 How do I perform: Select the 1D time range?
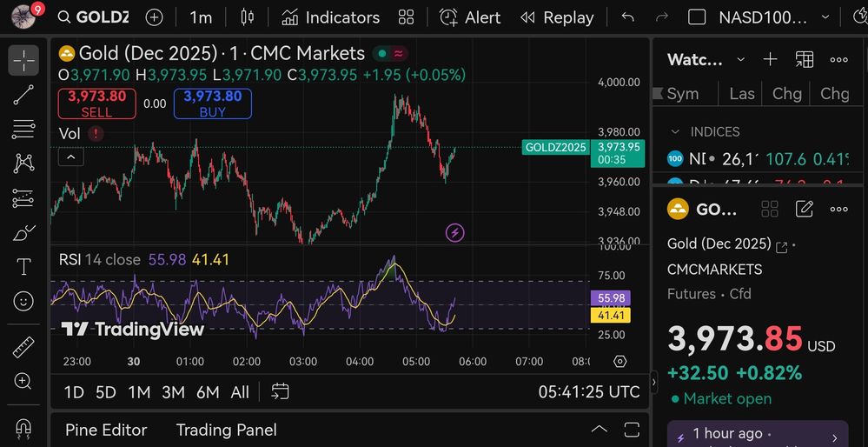click(x=74, y=393)
